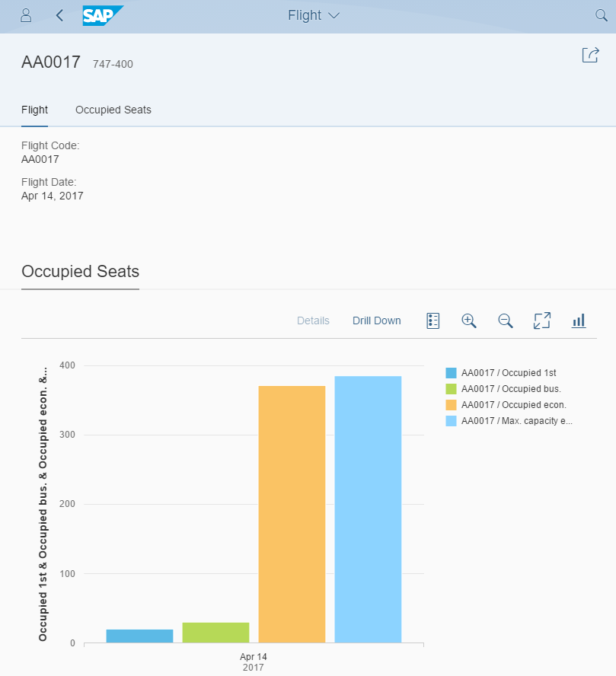This screenshot has height=676, width=616.
Task: Click the SAP logo
Action: pyautogui.click(x=103, y=15)
